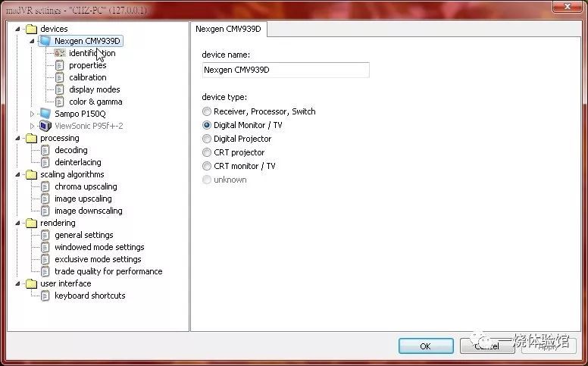
Task: Open the trade quality for performance page
Action: point(108,271)
